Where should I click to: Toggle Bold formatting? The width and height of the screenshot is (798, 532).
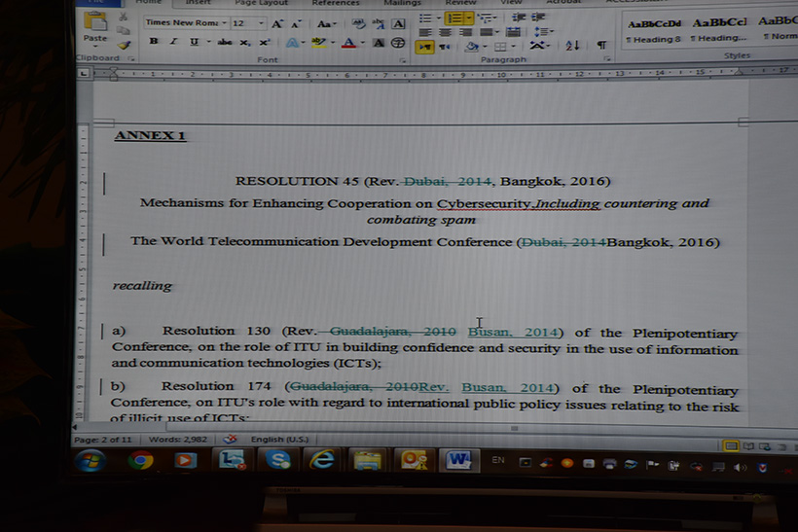click(154, 41)
